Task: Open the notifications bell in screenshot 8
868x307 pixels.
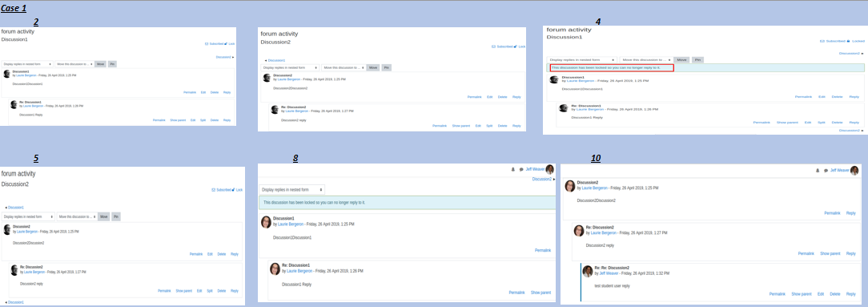Action: pyautogui.click(x=513, y=170)
